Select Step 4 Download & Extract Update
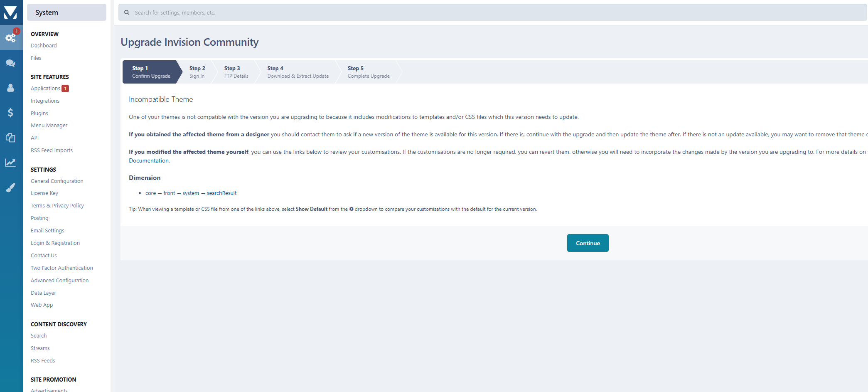The height and width of the screenshot is (392, 868). (298, 72)
